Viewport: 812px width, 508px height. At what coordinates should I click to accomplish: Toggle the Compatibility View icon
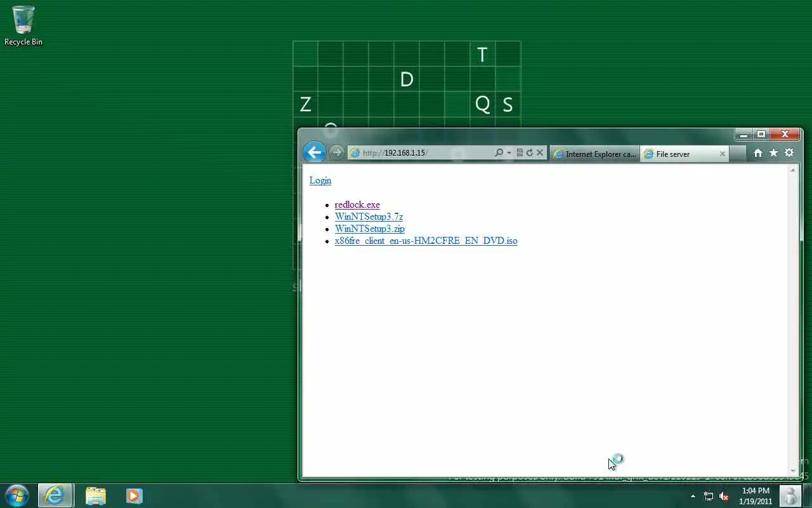(520, 153)
